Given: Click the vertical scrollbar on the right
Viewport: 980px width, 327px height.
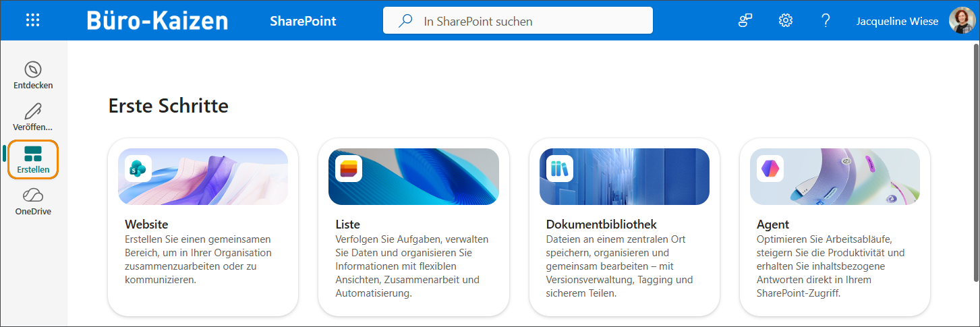Looking at the screenshot, I should coord(975,162).
